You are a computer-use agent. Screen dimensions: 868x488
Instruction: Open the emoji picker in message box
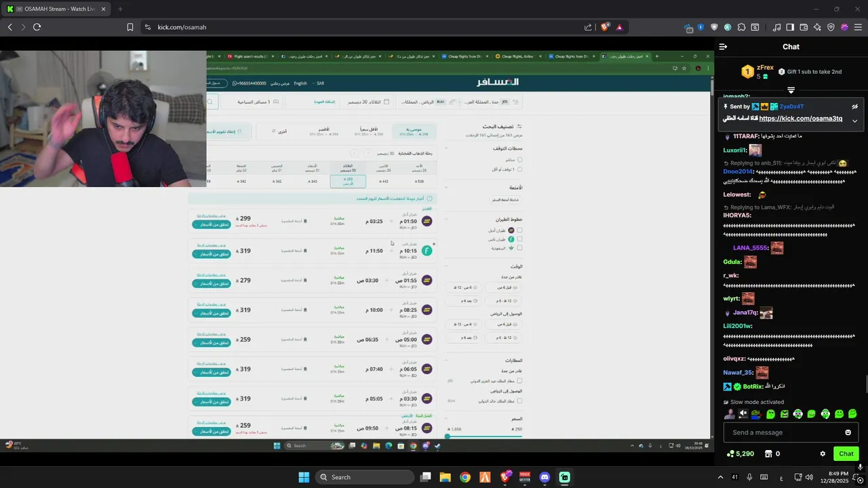click(848, 432)
